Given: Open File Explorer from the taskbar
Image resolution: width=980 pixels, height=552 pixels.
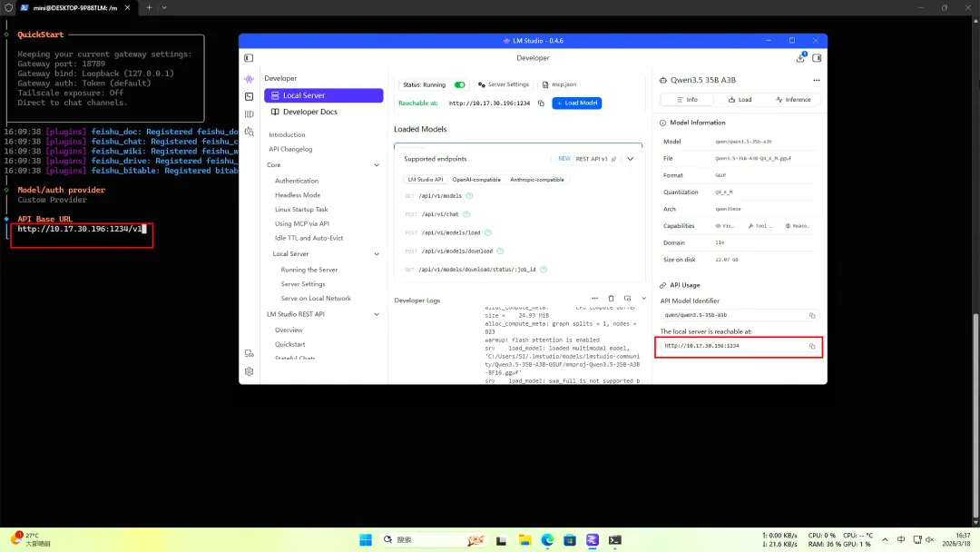Looking at the screenshot, I should 525,539.
